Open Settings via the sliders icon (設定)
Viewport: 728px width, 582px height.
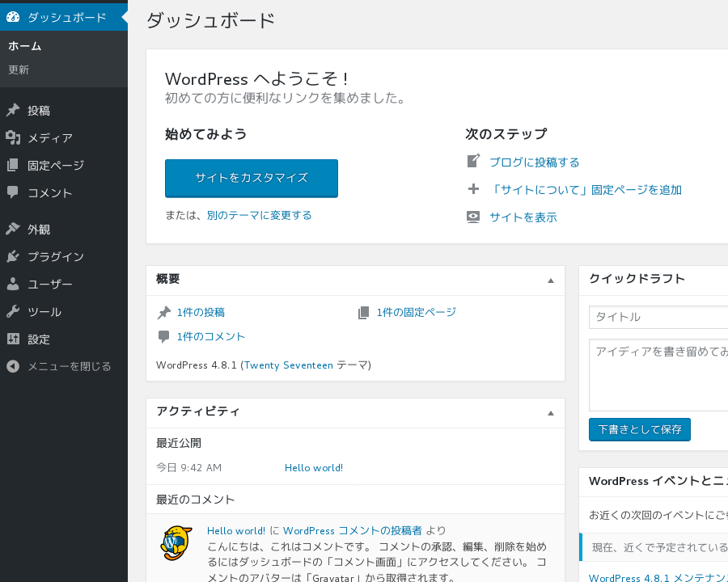[x=13, y=339]
